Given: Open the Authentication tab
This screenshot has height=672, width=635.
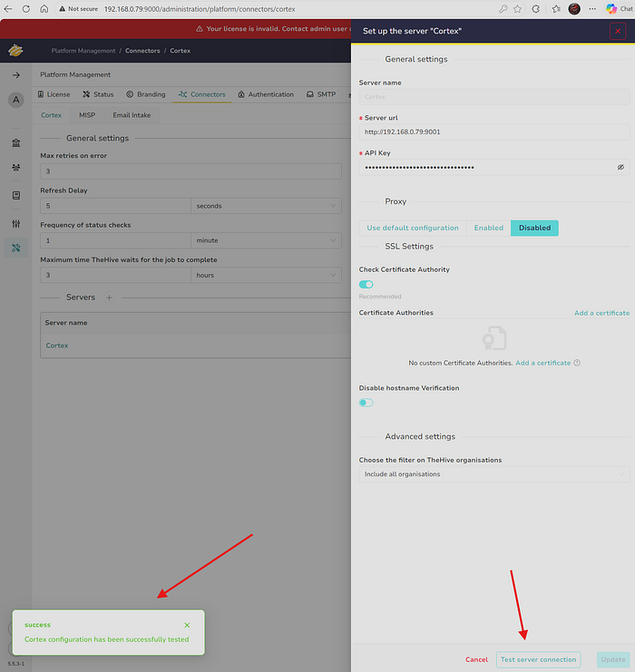Looking at the screenshot, I should [x=266, y=94].
